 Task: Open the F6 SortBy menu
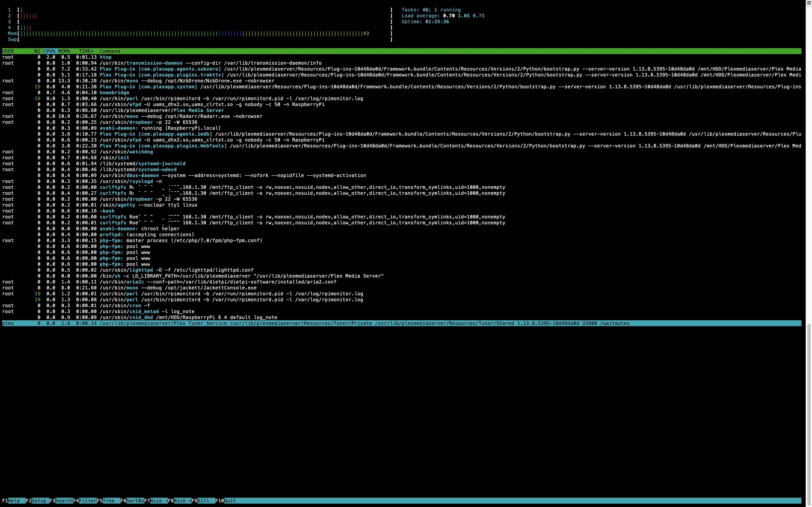coord(135,501)
